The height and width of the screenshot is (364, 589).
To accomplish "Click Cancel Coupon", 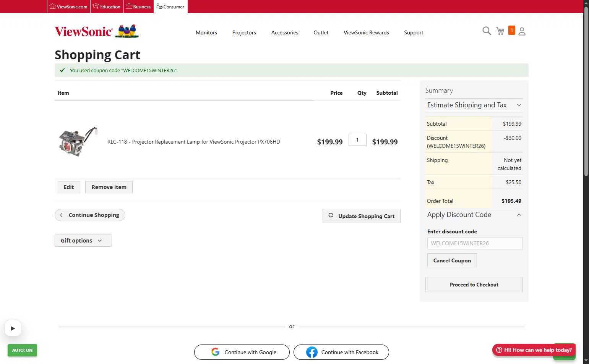I will (x=452, y=260).
